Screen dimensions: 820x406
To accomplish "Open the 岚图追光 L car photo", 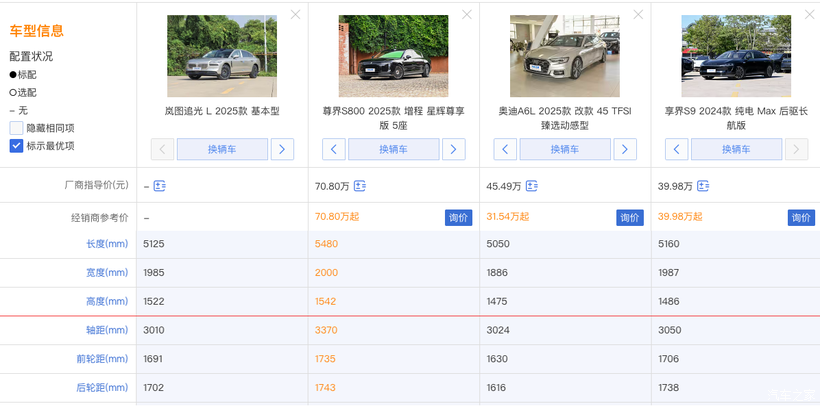I will pyautogui.click(x=222, y=56).
